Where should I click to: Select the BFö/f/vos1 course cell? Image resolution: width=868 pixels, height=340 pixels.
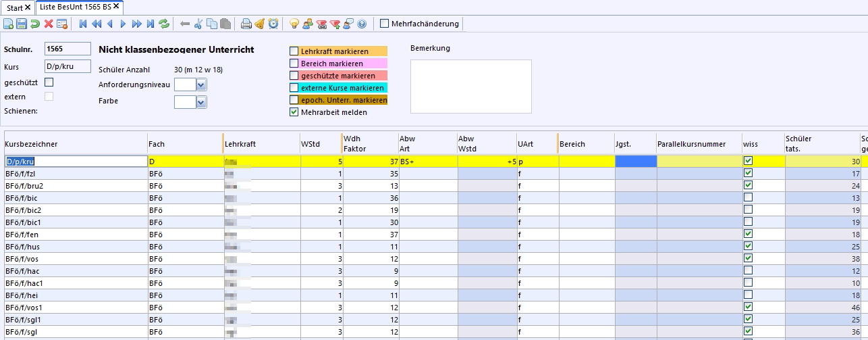coord(76,307)
